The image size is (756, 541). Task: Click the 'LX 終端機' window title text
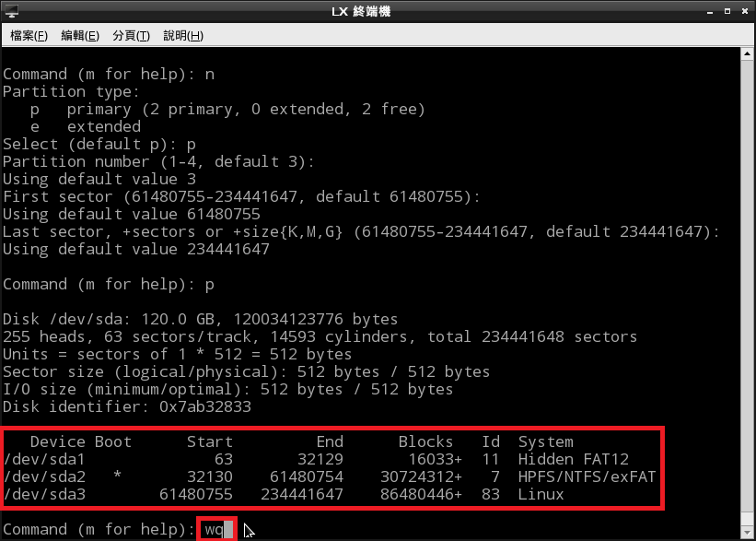378,11
